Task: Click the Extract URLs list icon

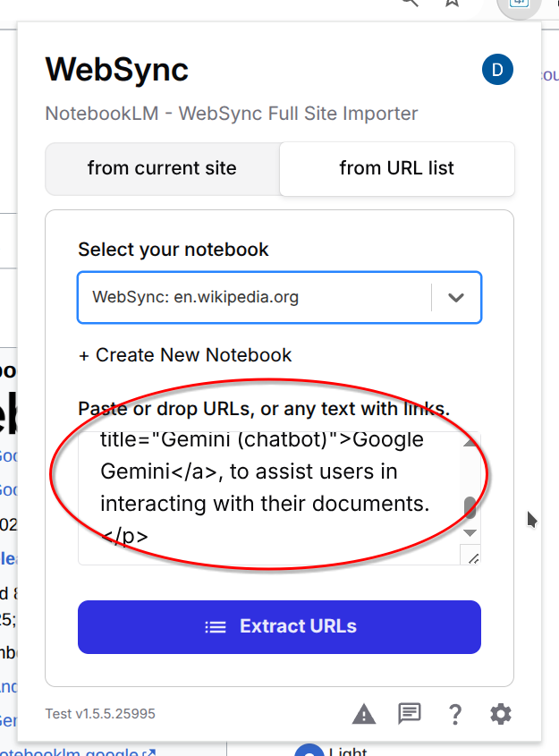Action: pos(216,626)
